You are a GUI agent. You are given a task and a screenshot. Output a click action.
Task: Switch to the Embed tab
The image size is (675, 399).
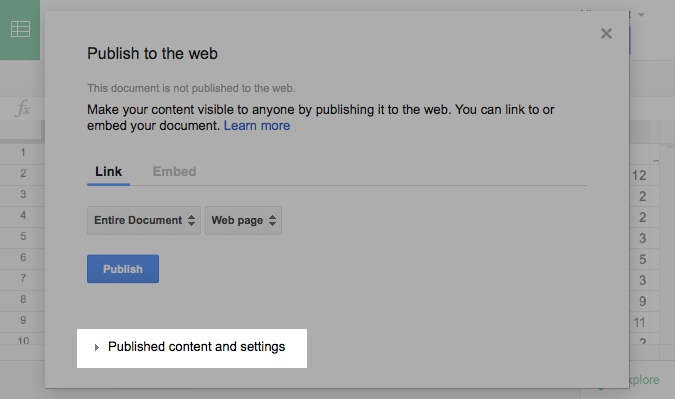[x=174, y=172]
